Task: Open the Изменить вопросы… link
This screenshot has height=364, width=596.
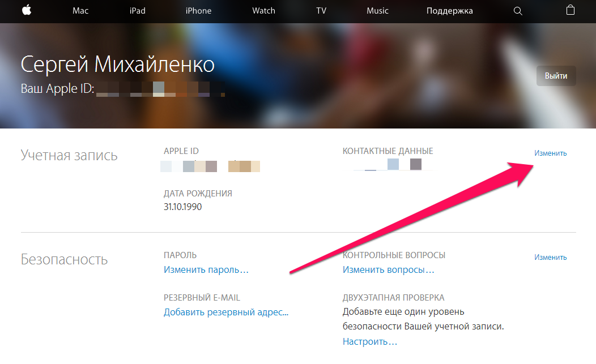Action: (388, 270)
